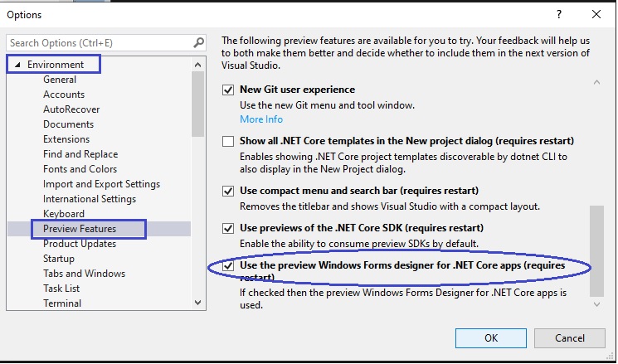Select Fonts and Colors in tree
The height and width of the screenshot is (364, 618).
point(80,169)
